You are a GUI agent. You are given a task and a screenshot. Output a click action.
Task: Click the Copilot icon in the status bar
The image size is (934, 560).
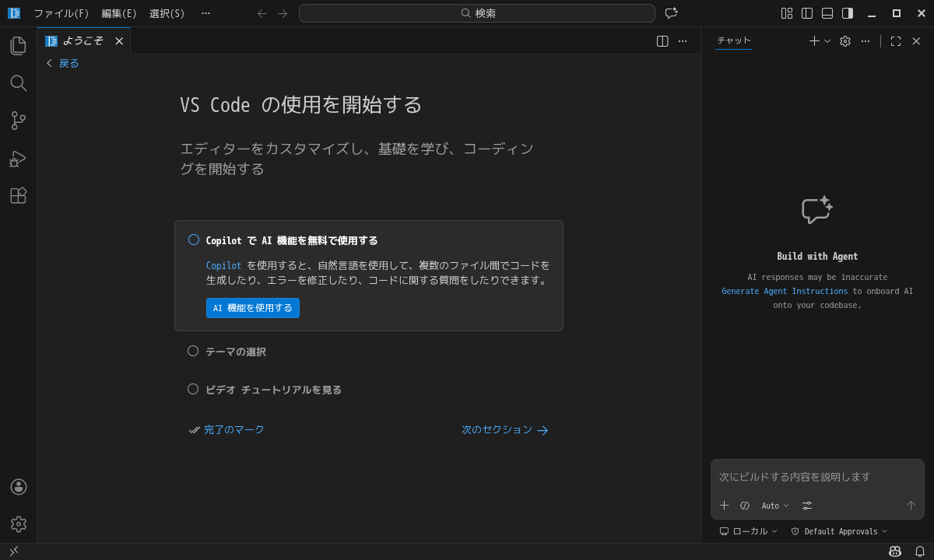[897, 550]
